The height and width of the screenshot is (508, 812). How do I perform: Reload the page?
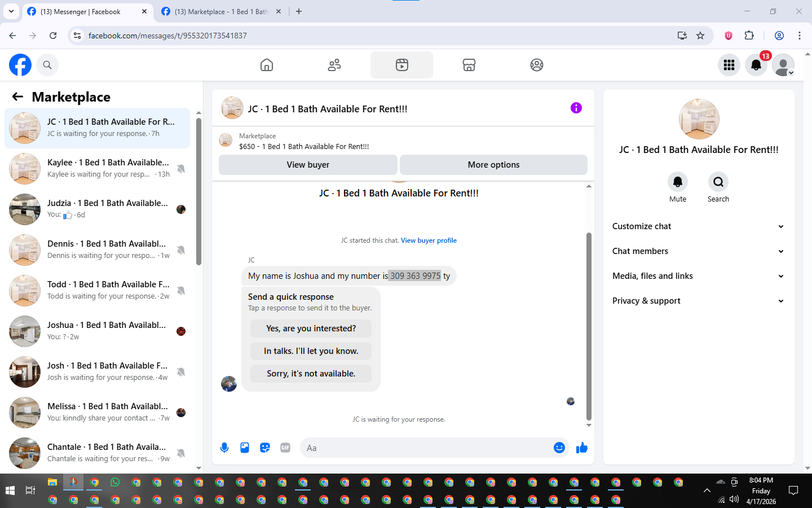[x=53, y=36]
